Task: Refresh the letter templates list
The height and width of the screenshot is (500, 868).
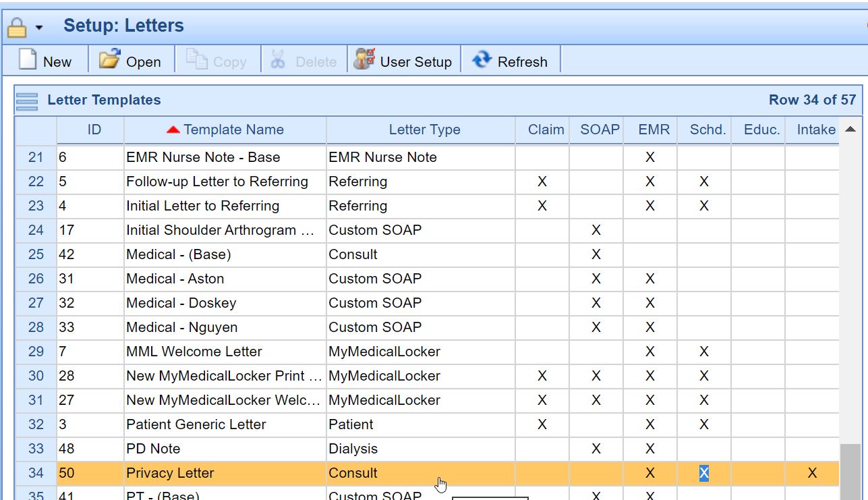Action: tap(510, 61)
